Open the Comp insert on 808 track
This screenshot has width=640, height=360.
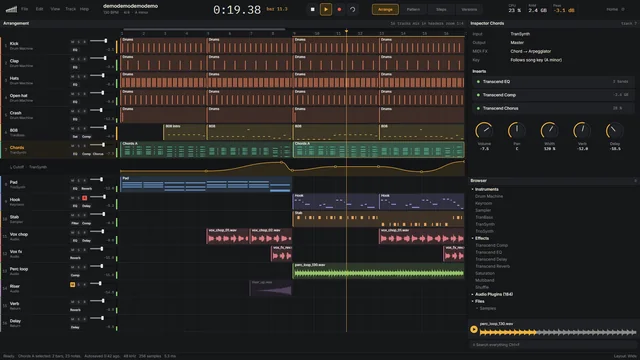point(87,137)
